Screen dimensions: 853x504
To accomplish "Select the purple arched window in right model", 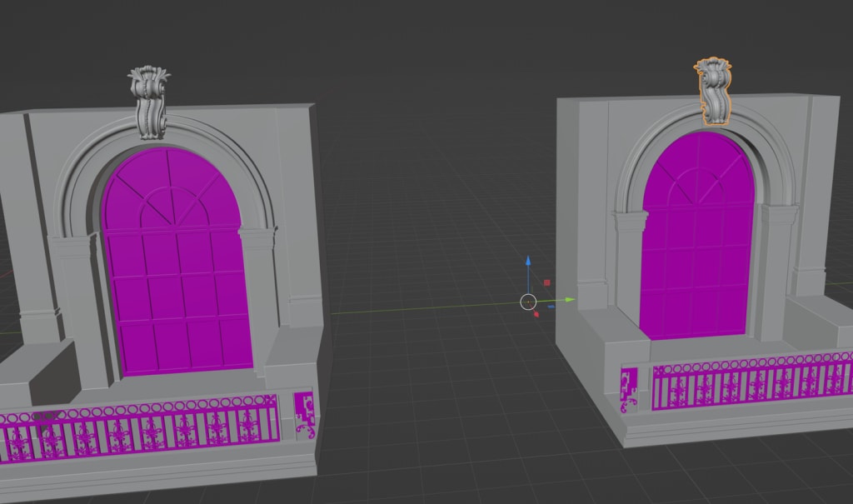I will (x=697, y=237).
